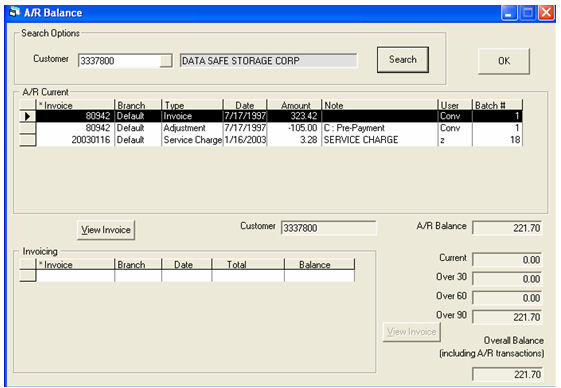Select the Service Charge row 20030116
This screenshot has width=561, height=388.
(279, 140)
